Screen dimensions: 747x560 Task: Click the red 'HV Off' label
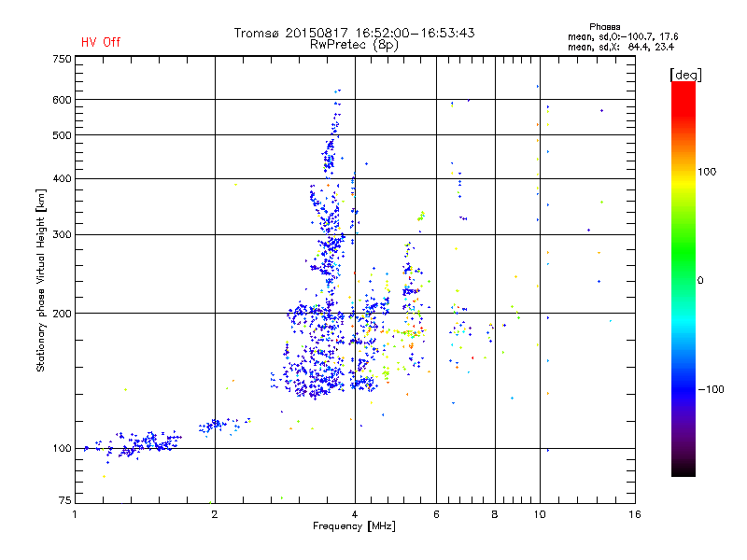point(101,42)
